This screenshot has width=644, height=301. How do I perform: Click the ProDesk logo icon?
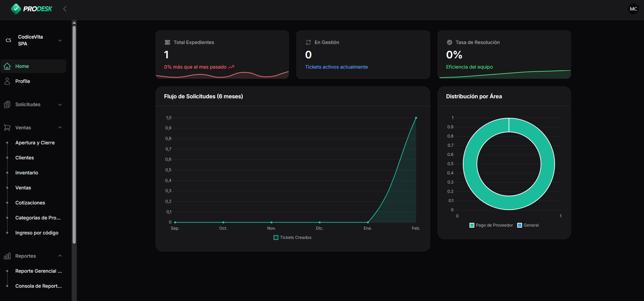(x=16, y=9)
